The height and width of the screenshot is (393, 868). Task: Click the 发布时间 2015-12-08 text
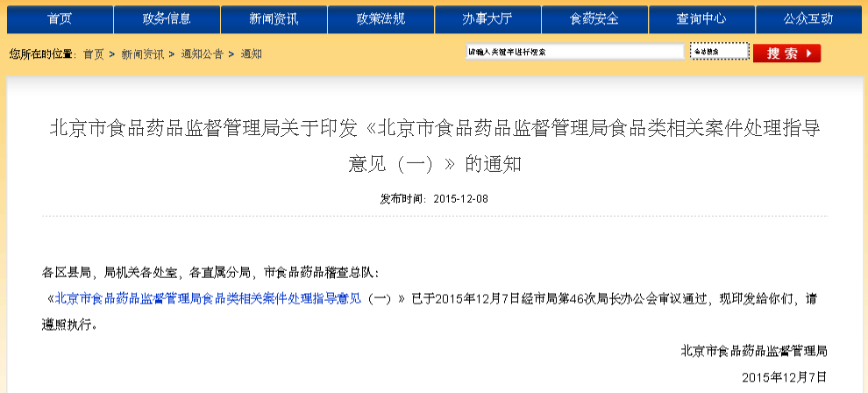[x=434, y=199]
